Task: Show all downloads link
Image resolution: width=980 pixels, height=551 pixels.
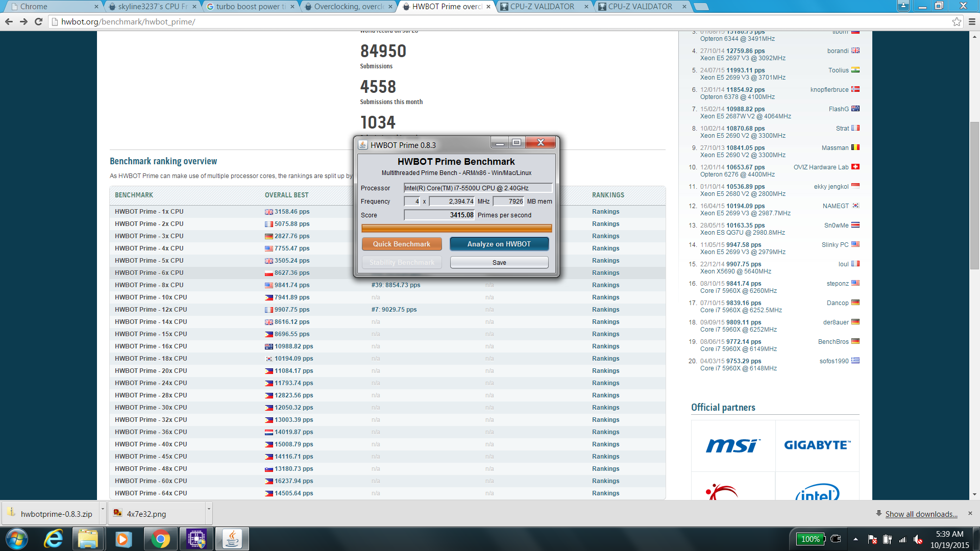Action: pyautogui.click(x=921, y=514)
